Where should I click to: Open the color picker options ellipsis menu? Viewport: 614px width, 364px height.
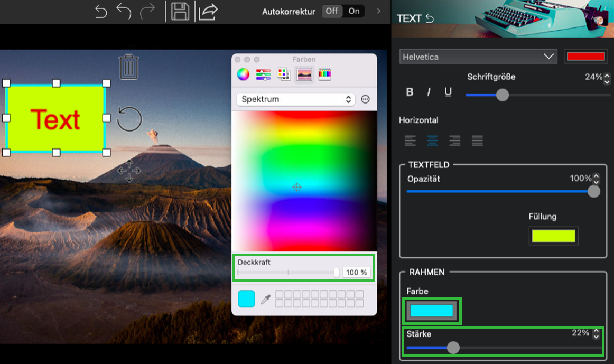[365, 99]
